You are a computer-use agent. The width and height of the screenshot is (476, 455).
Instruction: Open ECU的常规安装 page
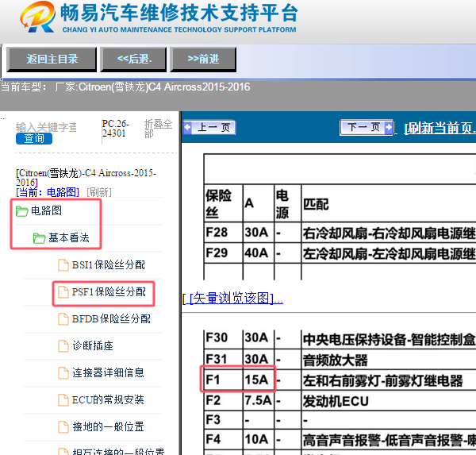pos(108,400)
